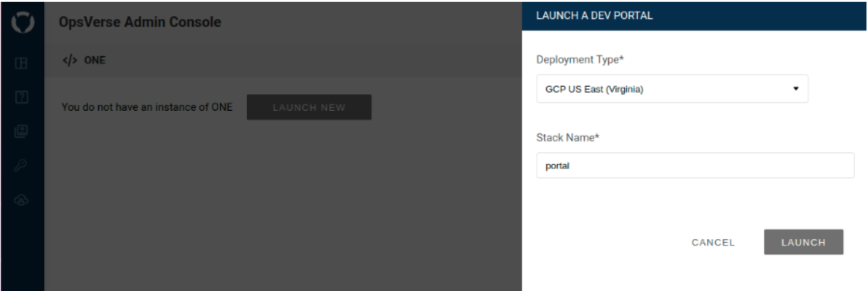Viewport: 868px width, 291px height.
Task: Open the dashboard layout icon in sidebar
Action: [x=21, y=63]
